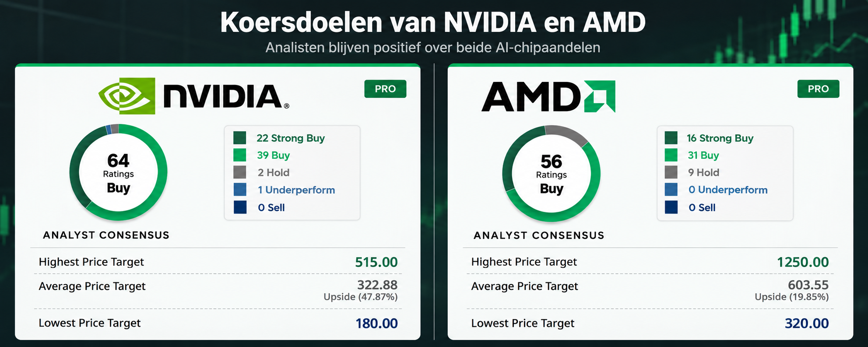Click the PRO badge on AMD card
This screenshot has height=347, width=868.
[818, 89]
